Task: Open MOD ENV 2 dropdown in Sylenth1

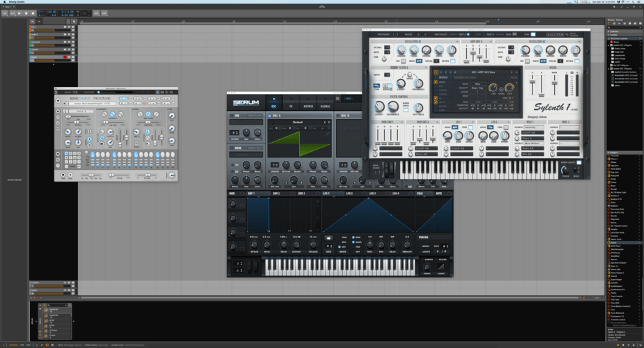Action: pyautogui.click(x=436, y=122)
